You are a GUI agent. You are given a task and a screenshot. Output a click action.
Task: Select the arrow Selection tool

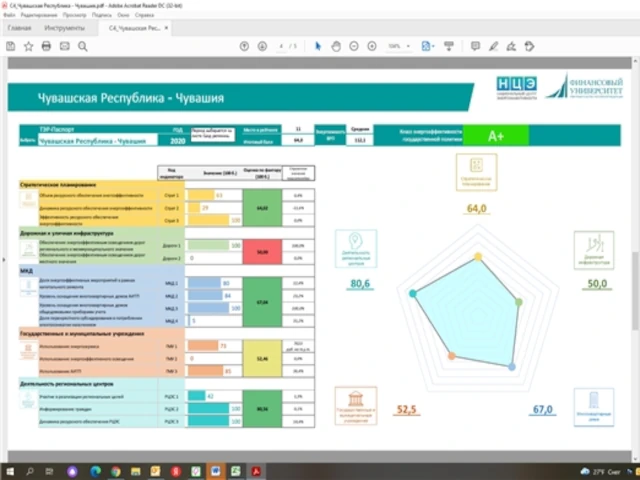pyautogui.click(x=318, y=46)
